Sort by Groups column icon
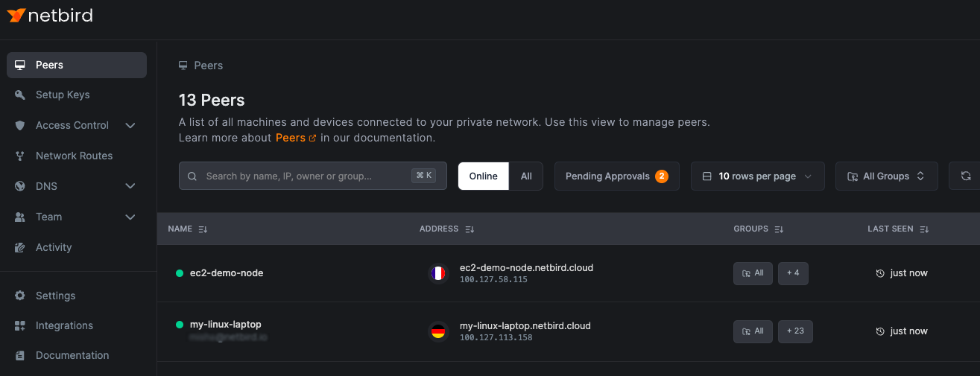The image size is (980, 376). [779, 229]
